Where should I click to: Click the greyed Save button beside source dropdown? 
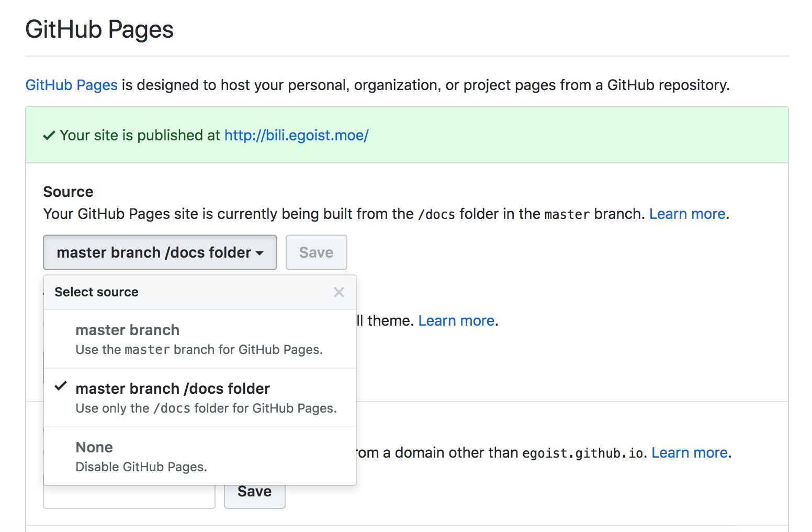pyautogui.click(x=316, y=252)
